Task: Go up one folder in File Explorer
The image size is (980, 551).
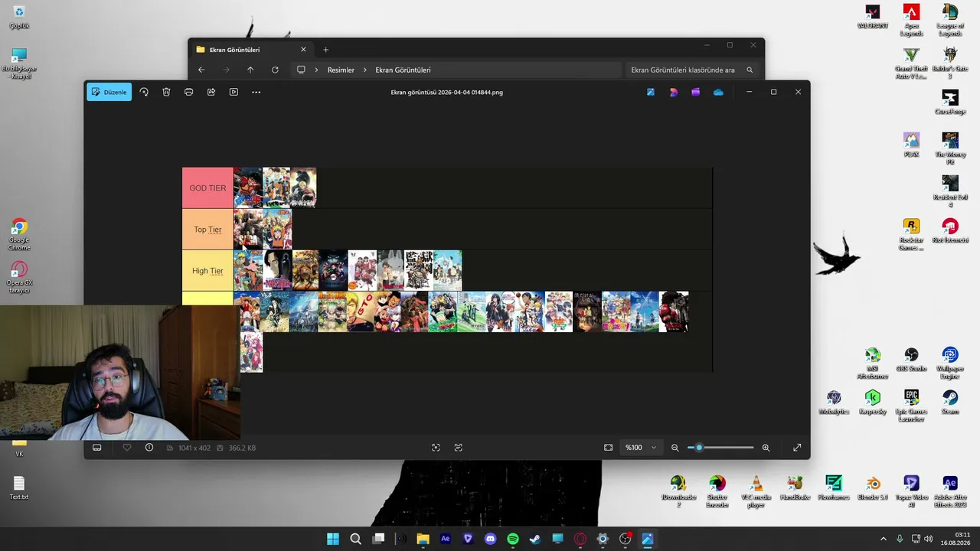Action: coord(250,70)
